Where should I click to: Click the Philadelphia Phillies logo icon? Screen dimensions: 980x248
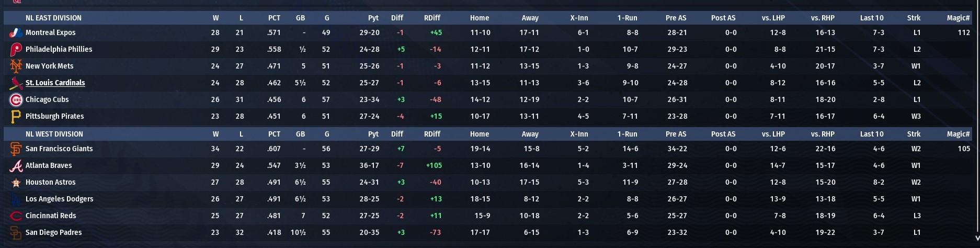point(16,49)
